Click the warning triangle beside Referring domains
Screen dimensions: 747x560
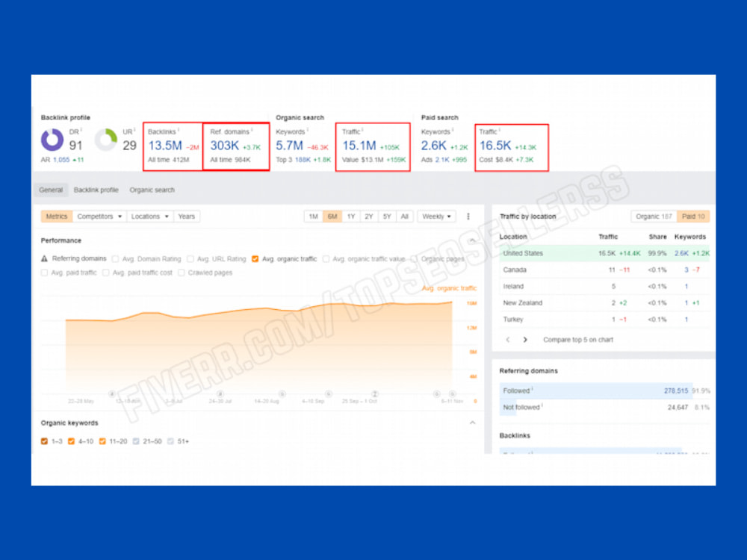tap(44, 258)
